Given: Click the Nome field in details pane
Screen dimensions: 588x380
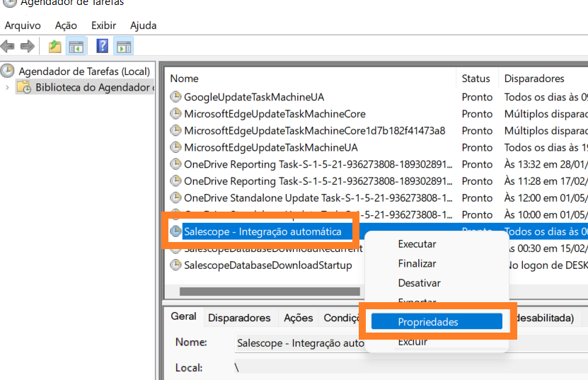Looking at the screenshot, I should [299, 343].
